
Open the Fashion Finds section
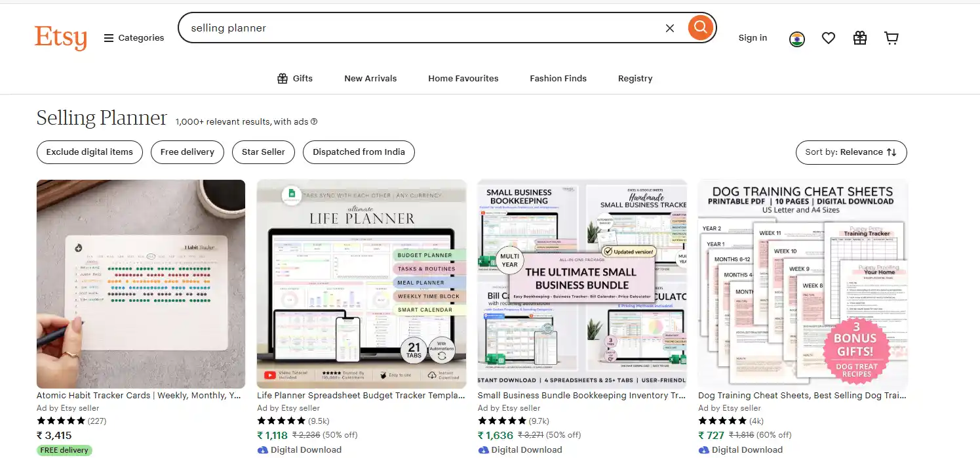[x=558, y=78]
